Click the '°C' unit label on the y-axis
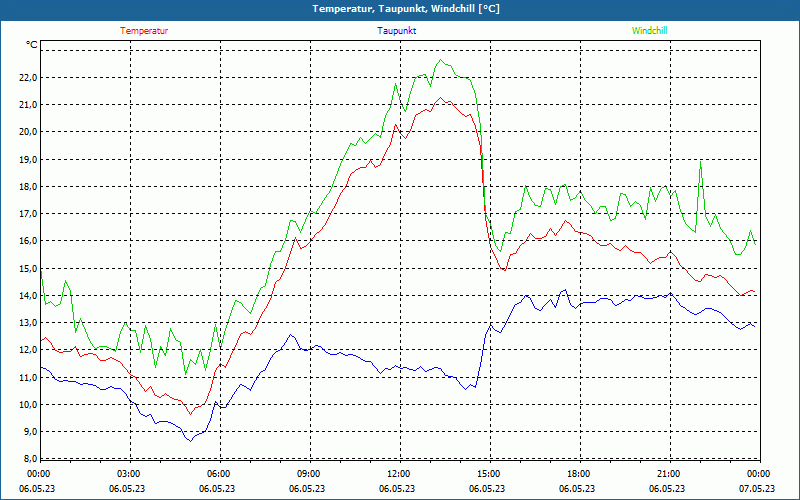The image size is (800, 500). [32, 45]
